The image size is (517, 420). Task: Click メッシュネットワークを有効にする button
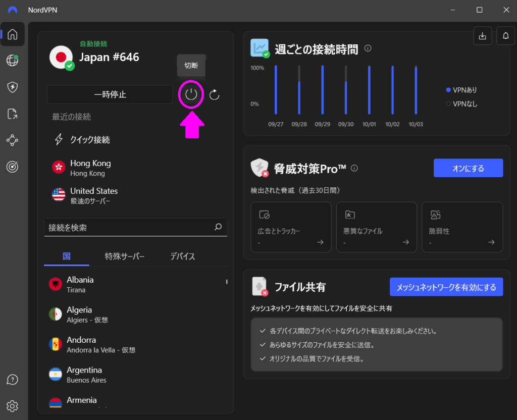coord(446,287)
